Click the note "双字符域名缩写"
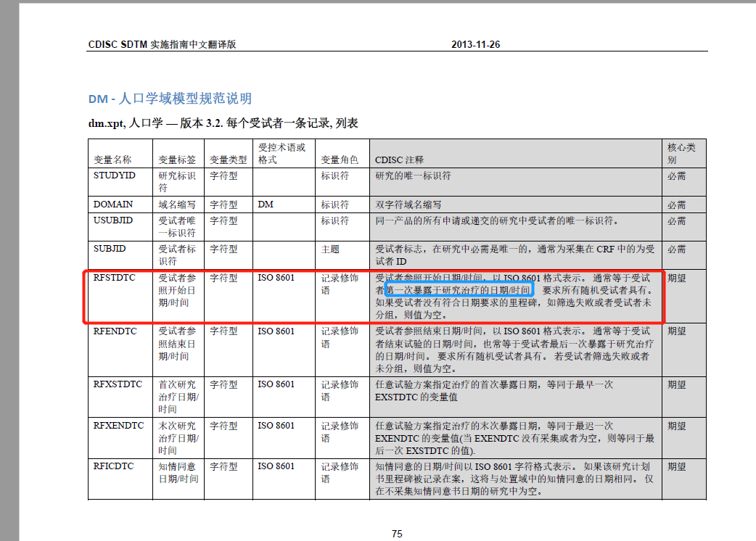756x541 pixels. [x=408, y=205]
